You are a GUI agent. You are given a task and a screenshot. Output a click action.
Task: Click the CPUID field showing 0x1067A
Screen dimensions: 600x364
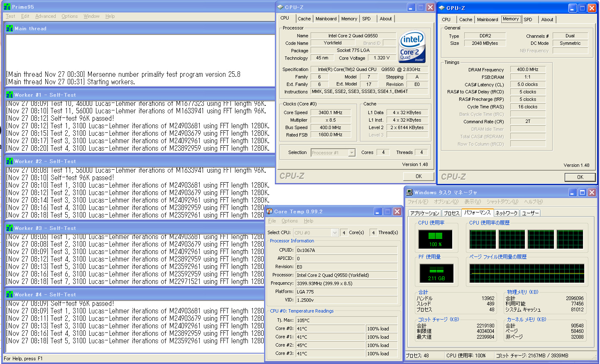pyautogui.click(x=347, y=250)
